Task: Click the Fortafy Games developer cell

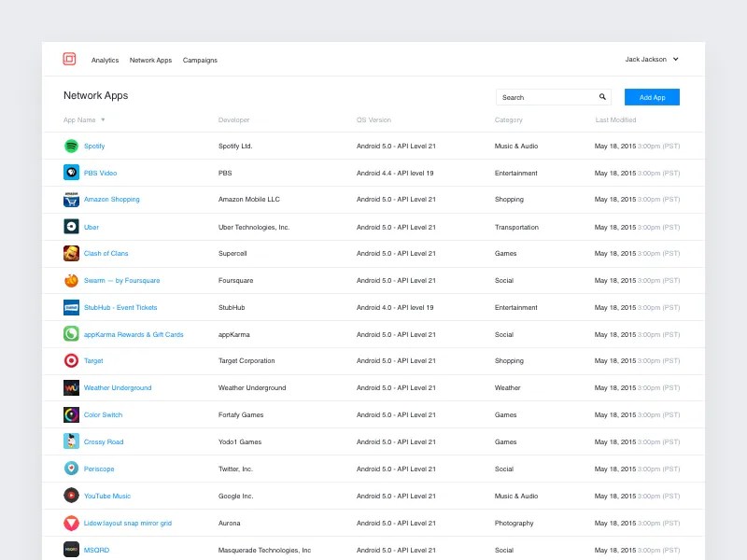Action: tap(241, 414)
